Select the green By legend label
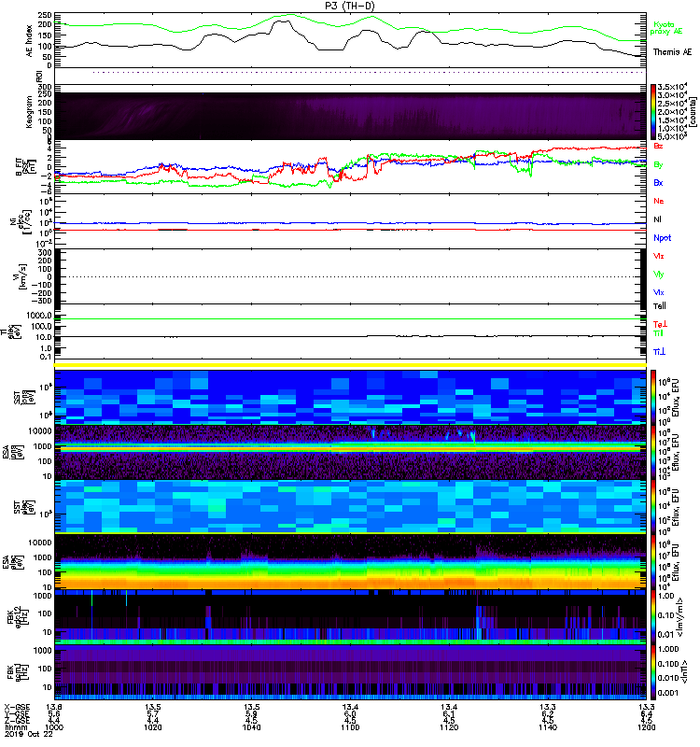The image size is (700, 747). click(658, 165)
